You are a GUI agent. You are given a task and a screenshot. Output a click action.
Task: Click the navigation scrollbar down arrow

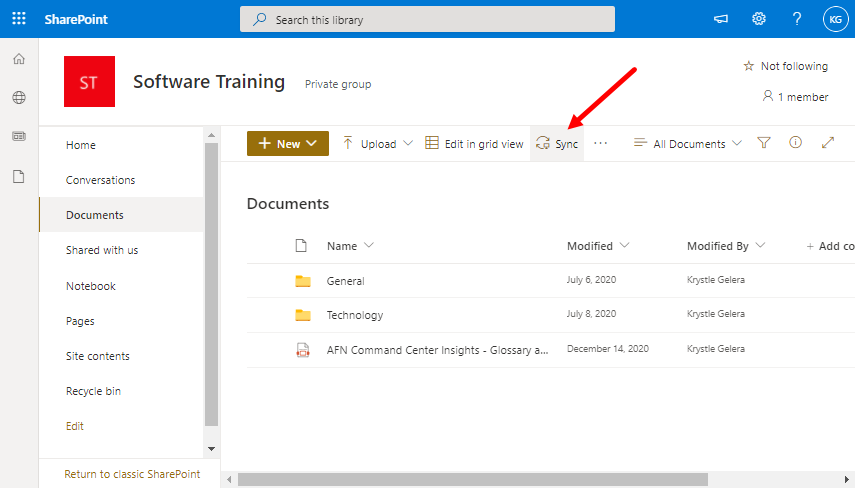click(x=212, y=449)
